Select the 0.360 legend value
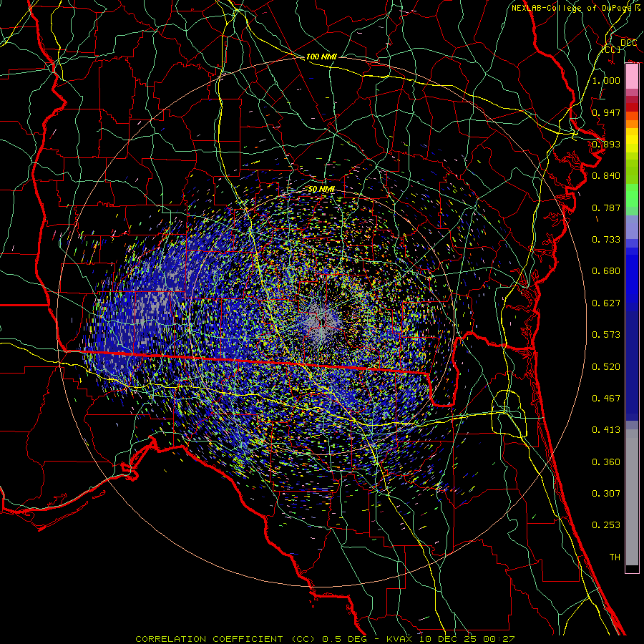644x644 pixels. tap(606, 462)
